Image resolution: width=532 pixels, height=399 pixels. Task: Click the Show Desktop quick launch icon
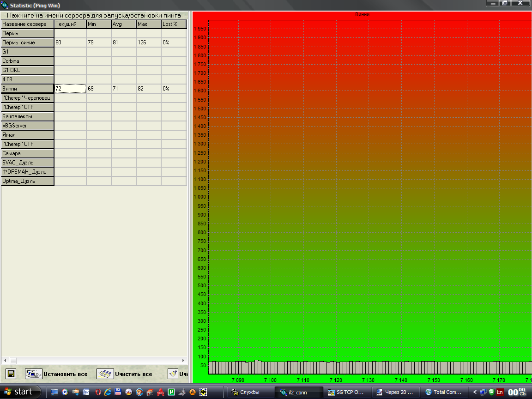point(54,392)
